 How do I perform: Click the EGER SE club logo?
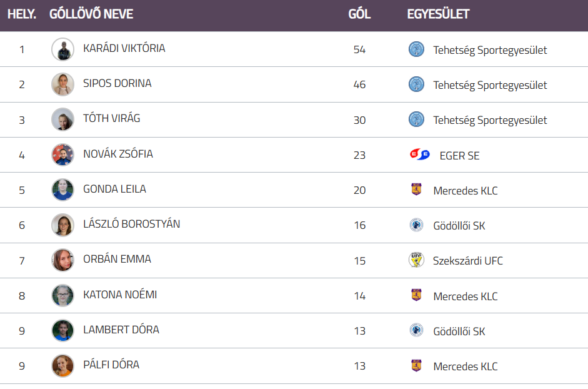tap(419, 154)
